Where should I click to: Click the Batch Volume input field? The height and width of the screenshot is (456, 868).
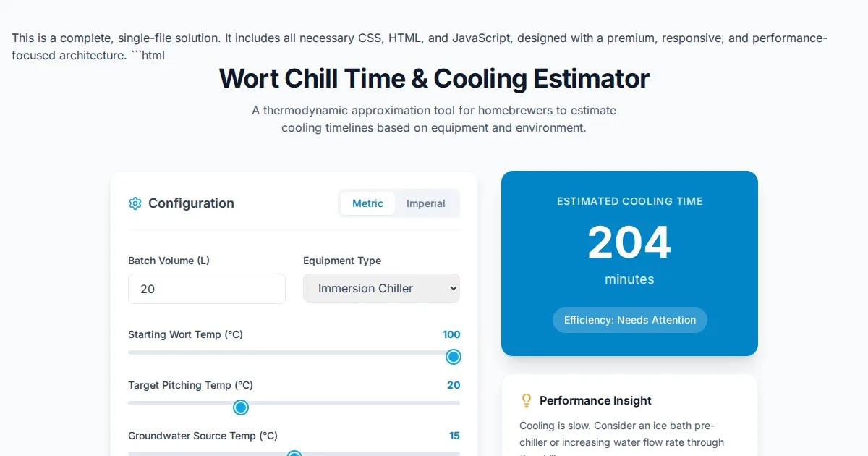click(x=206, y=289)
